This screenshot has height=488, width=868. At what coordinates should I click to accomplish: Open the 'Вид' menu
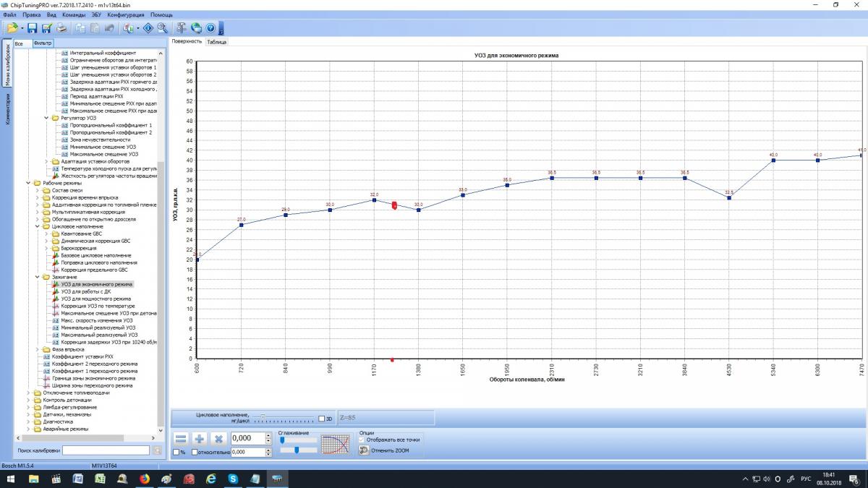coord(51,14)
